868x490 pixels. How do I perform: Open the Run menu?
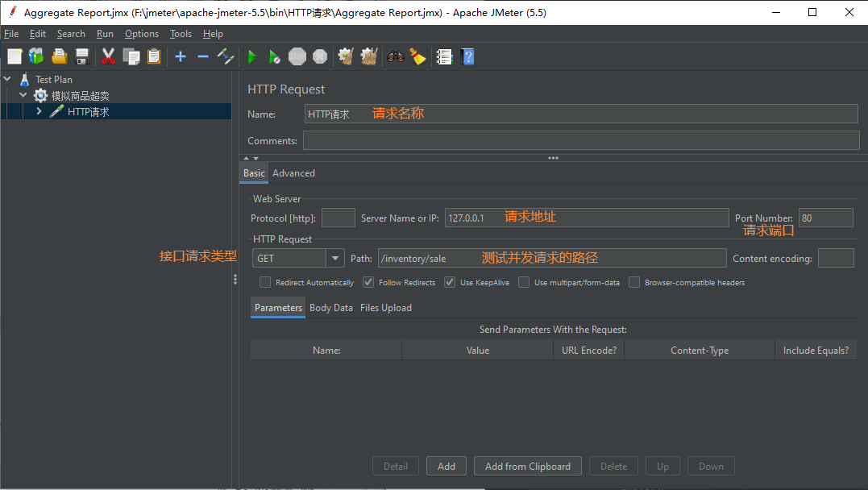(x=105, y=34)
